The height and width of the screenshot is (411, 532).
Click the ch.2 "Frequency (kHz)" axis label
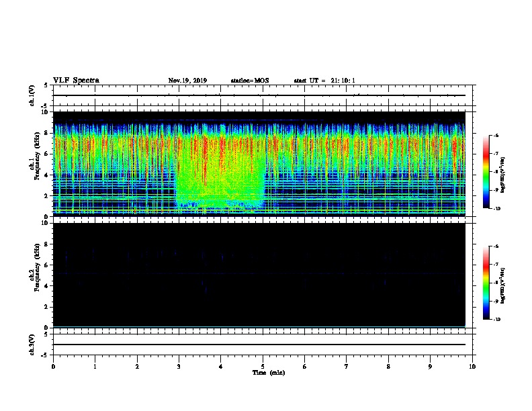[37, 267]
